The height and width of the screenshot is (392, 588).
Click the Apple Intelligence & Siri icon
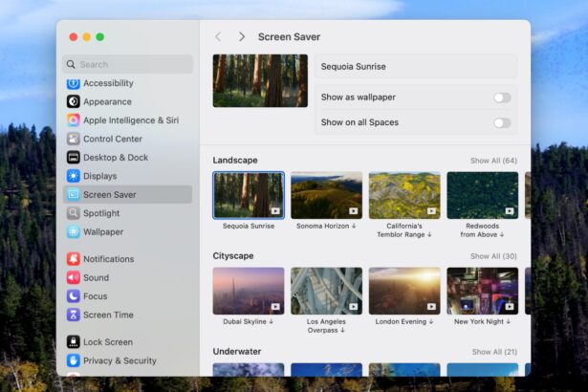coord(73,120)
